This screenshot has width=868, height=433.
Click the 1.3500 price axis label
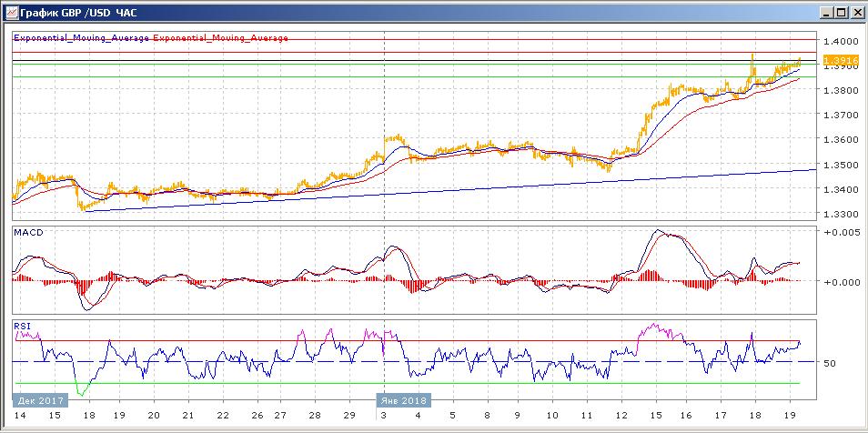pos(841,165)
